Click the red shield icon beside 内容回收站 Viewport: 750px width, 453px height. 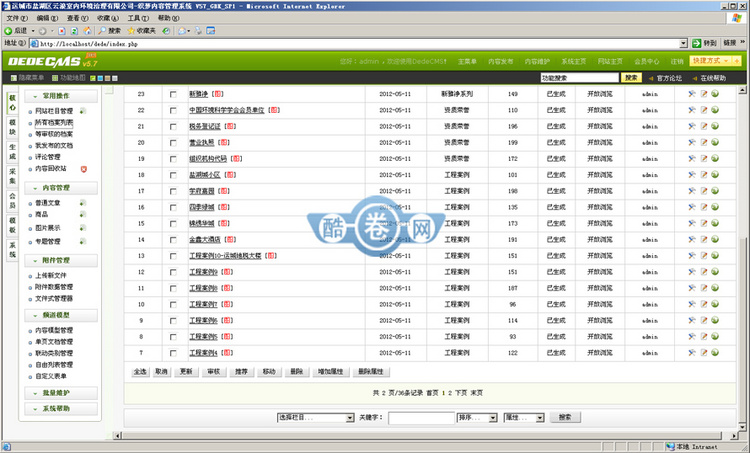coord(84,169)
